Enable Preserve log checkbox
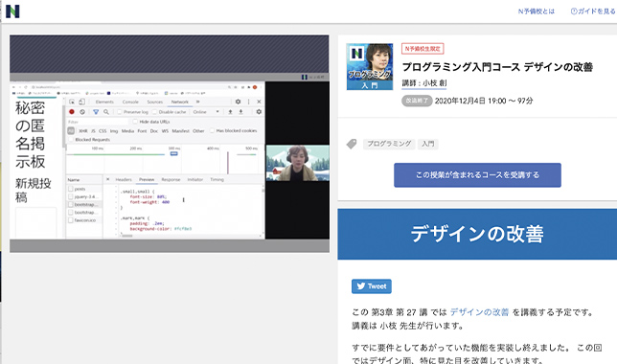Image resolution: width=617 pixels, height=364 pixels. tap(120, 112)
